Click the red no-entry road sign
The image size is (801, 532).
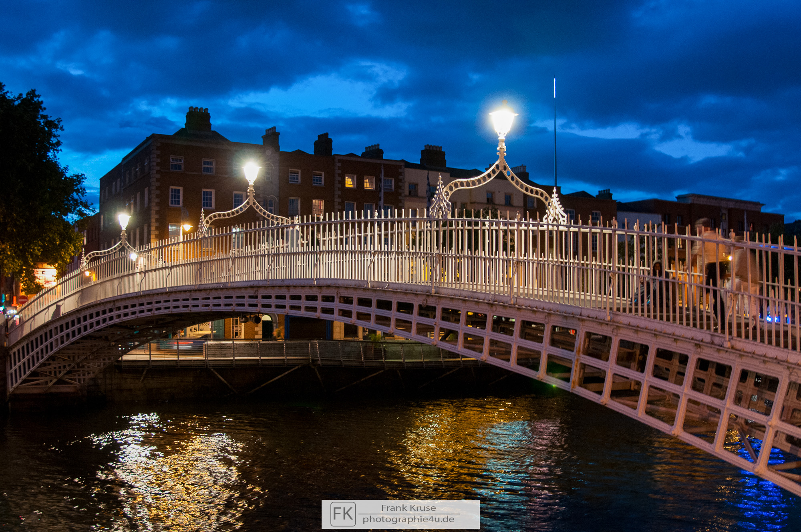coord(23,299)
